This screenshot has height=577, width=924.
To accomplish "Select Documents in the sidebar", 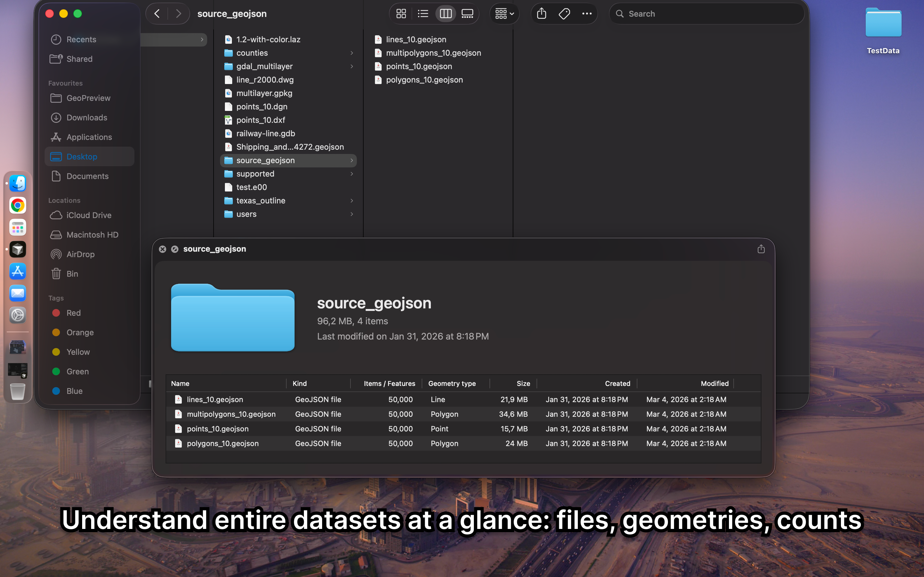I will pos(88,176).
